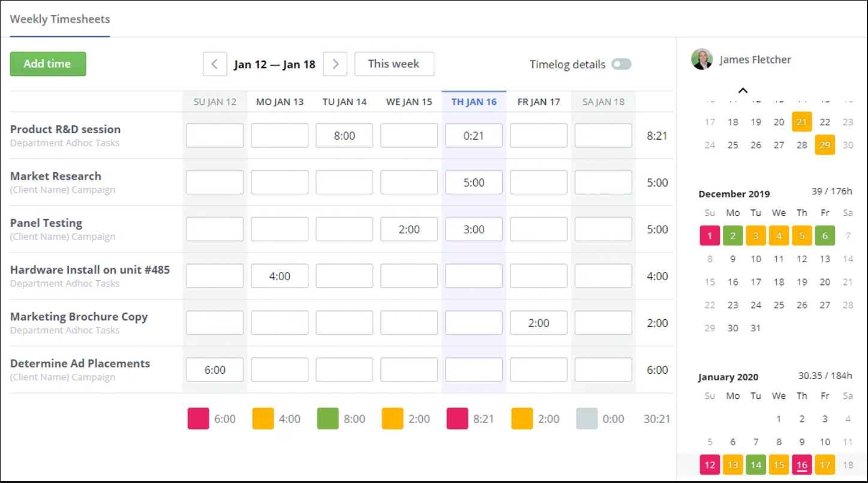This screenshot has width=868, height=483.
Task: Select January 15 in the mini calendar
Action: [x=779, y=465]
